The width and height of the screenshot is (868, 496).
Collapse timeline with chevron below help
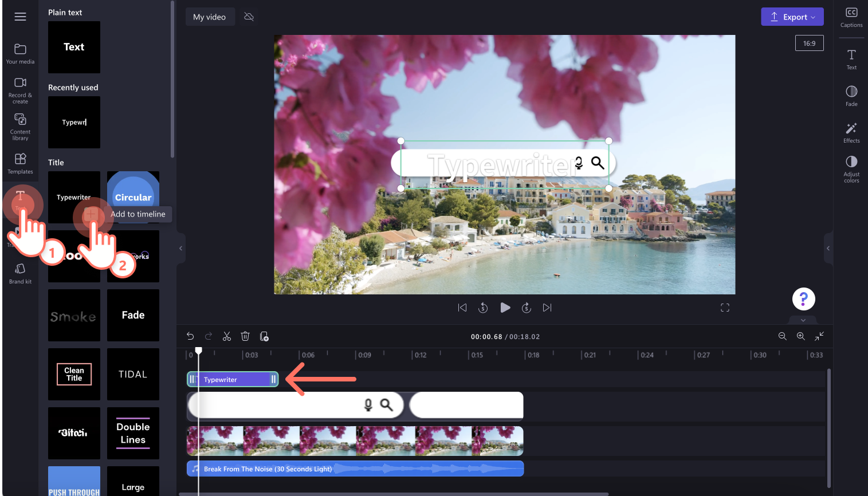(803, 320)
